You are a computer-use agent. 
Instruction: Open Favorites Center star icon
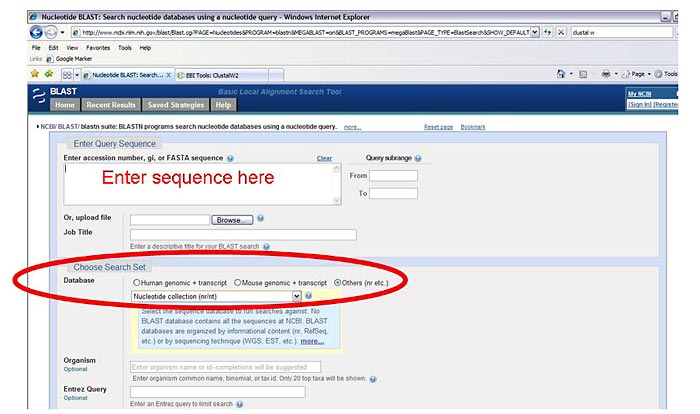(x=35, y=74)
